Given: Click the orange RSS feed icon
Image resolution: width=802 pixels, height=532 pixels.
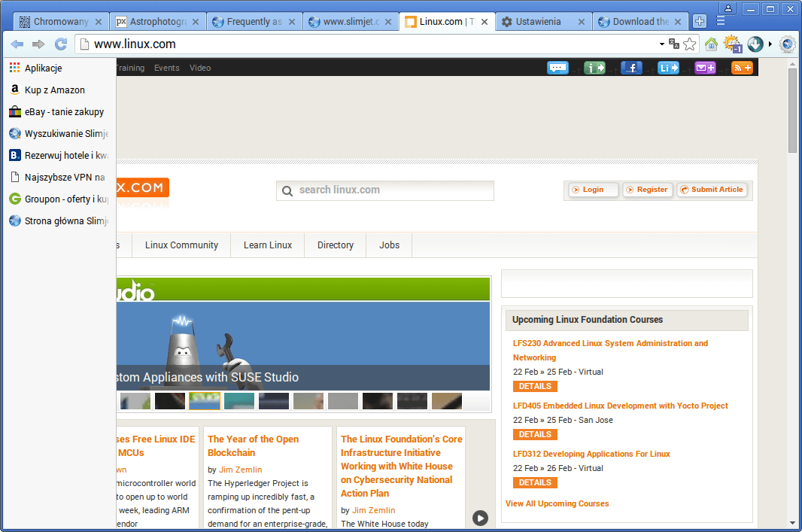Looking at the screenshot, I should point(742,68).
